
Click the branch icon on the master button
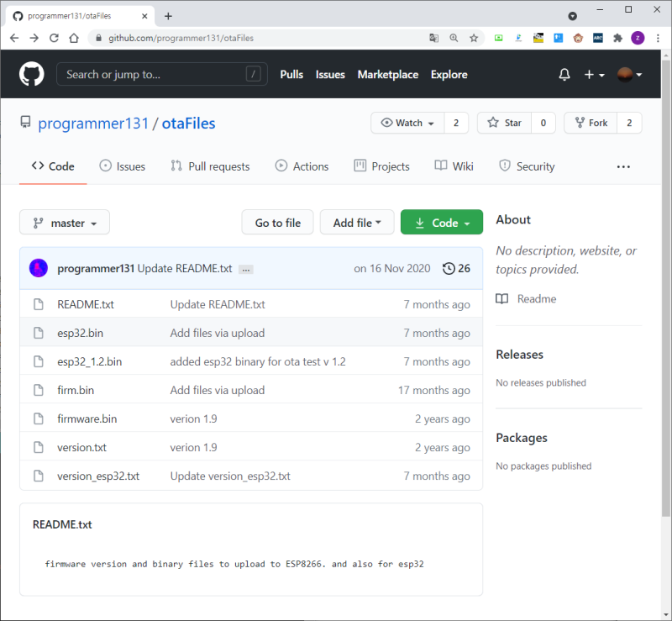(x=40, y=222)
